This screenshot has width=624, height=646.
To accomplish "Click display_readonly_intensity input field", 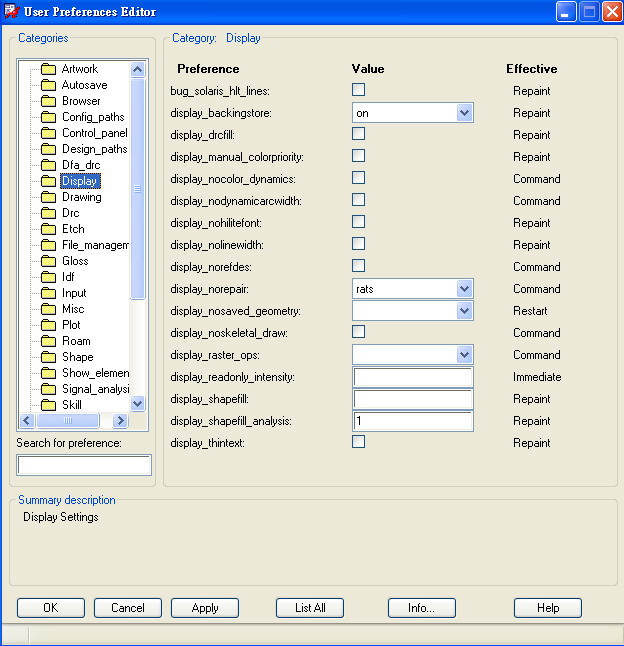I will coord(413,377).
